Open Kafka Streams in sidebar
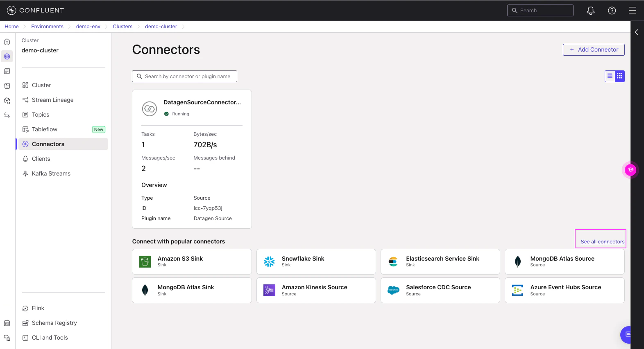Screen dimensions: 644x349 [63, 173]
